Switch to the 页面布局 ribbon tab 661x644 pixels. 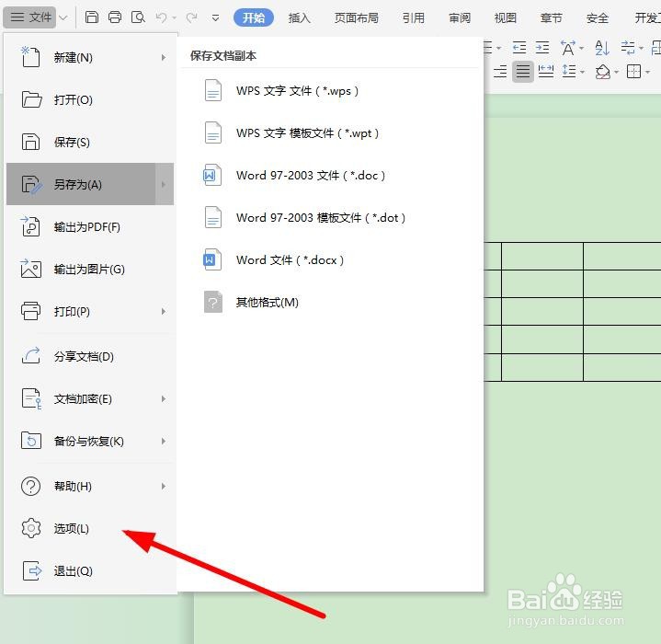[356, 17]
